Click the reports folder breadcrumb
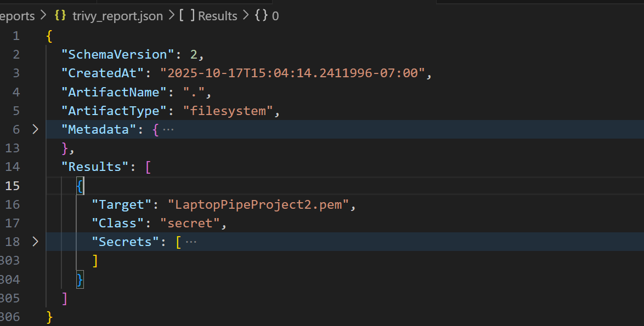This screenshot has height=326, width=644. tap(16, 16)
